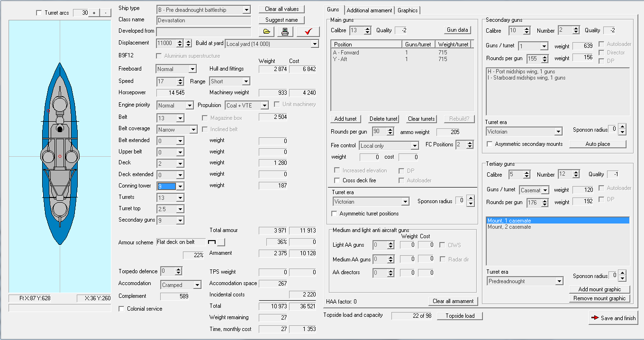Click the printer icon button
Image resolution: width=644 pixels, height=340 pixels.
click(285, 32)
